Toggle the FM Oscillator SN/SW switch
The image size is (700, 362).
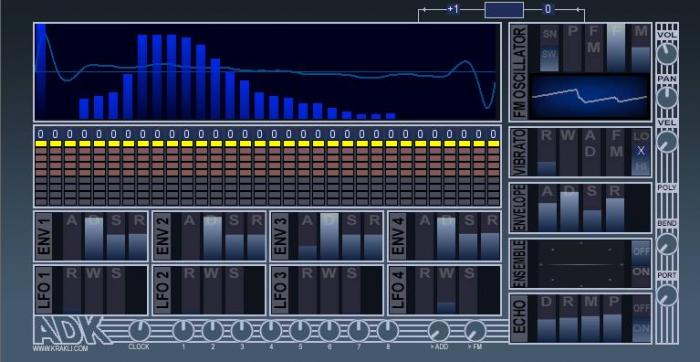(550, 48)
